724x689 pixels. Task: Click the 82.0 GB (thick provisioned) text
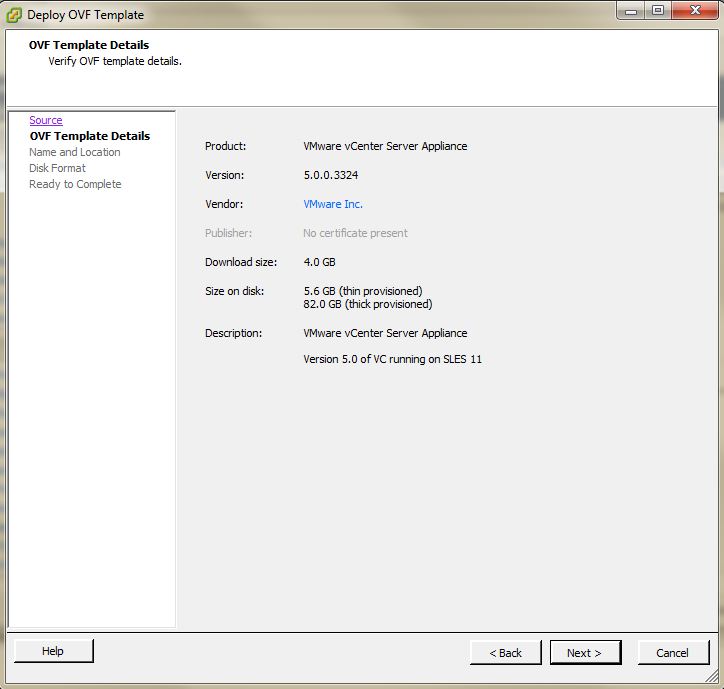point(368,304)
